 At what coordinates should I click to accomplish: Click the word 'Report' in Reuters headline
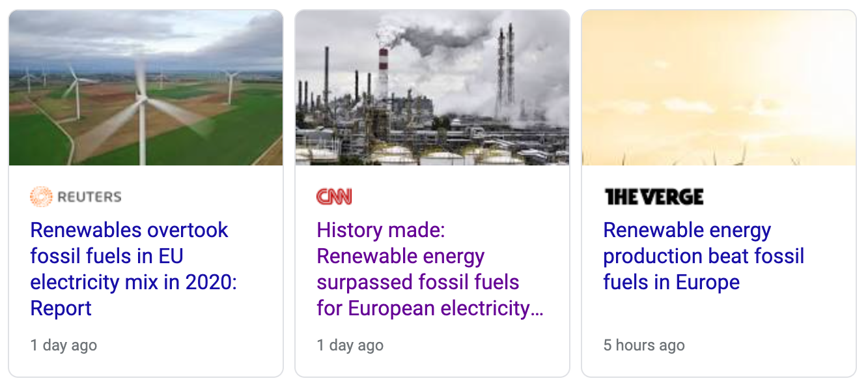tap(61, 308)
